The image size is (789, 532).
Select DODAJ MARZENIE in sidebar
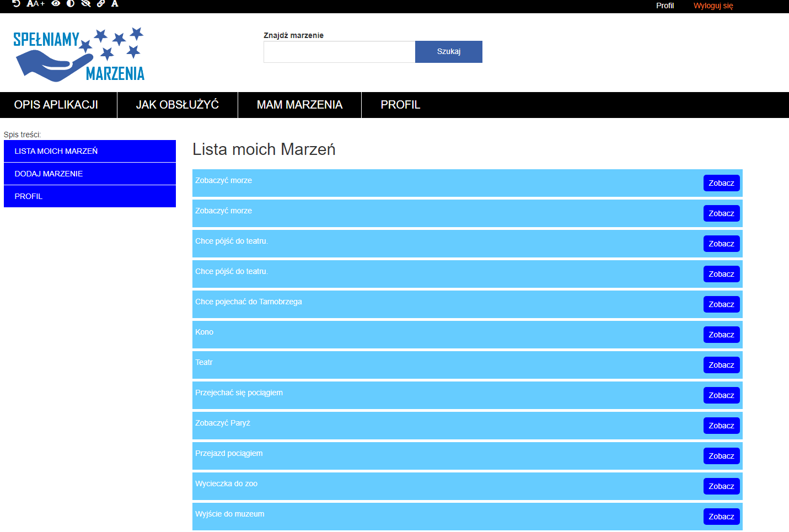click(x=90, y=174)
